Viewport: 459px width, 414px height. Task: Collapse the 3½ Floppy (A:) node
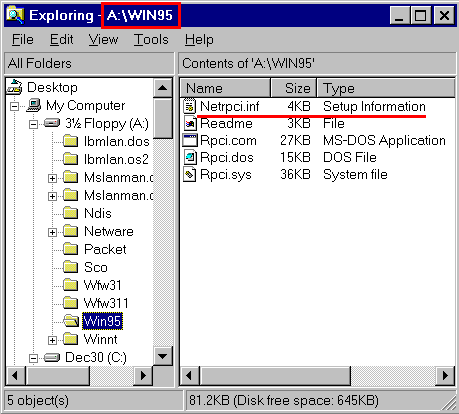(x=33, y=125)
